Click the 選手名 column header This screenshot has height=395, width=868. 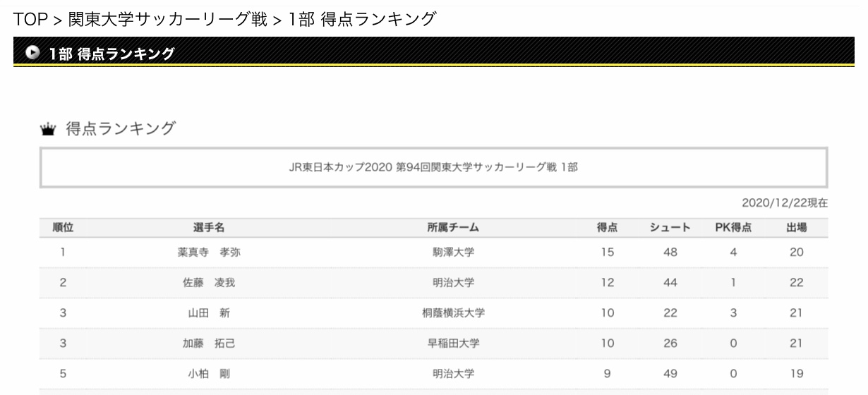210,227
